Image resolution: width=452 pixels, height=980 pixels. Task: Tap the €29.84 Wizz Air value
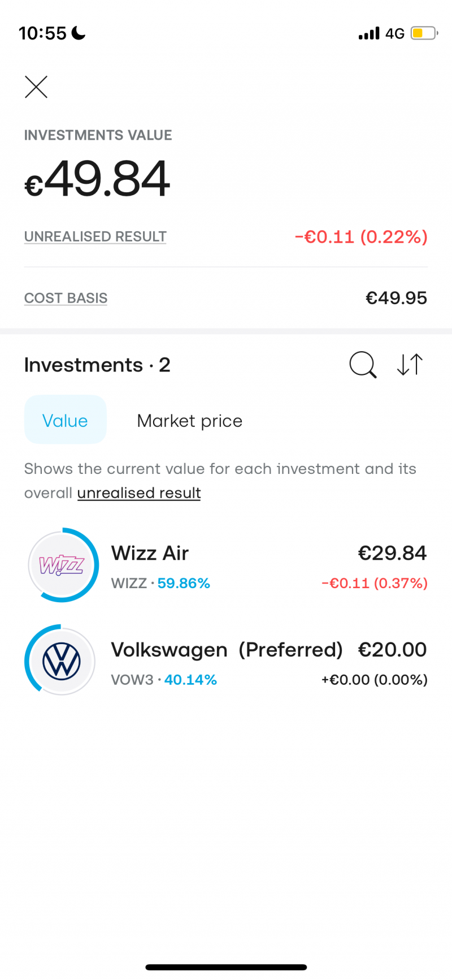[392, 553]
